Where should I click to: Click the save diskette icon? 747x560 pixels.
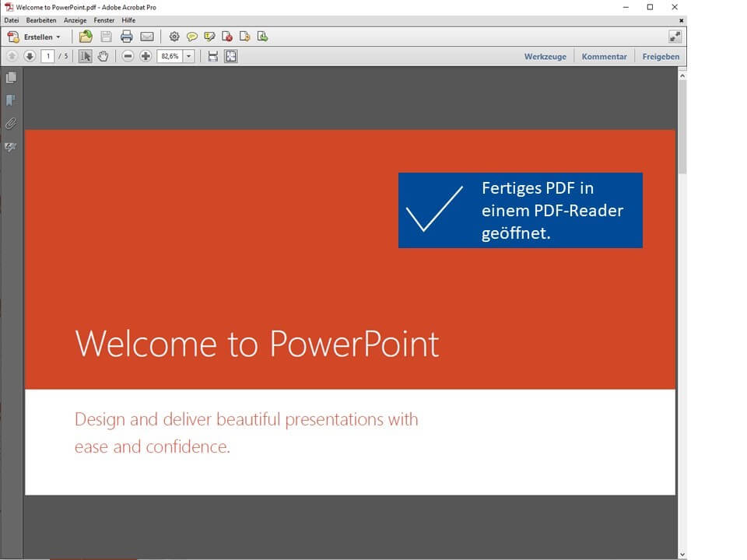point(107,37)
